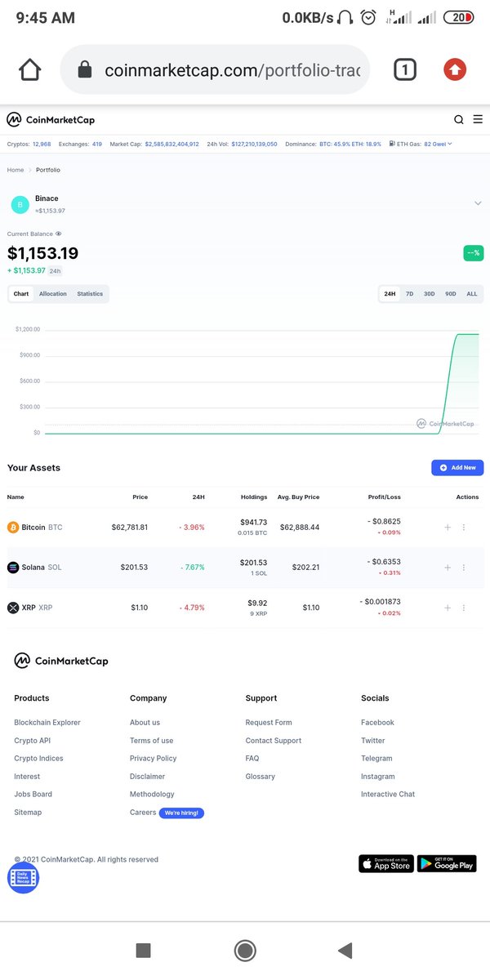490x980 pixels.
Task: Add transaction plus icon for XRP
Action: 448,608
